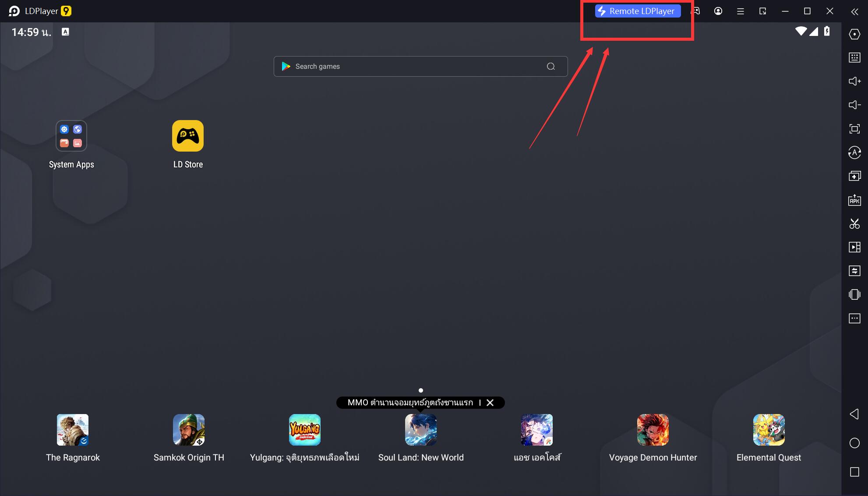The width and height of the screenshot is (868, 496).
Task: Expand more tools with ellipsis icon
Action: click(854, 318)
